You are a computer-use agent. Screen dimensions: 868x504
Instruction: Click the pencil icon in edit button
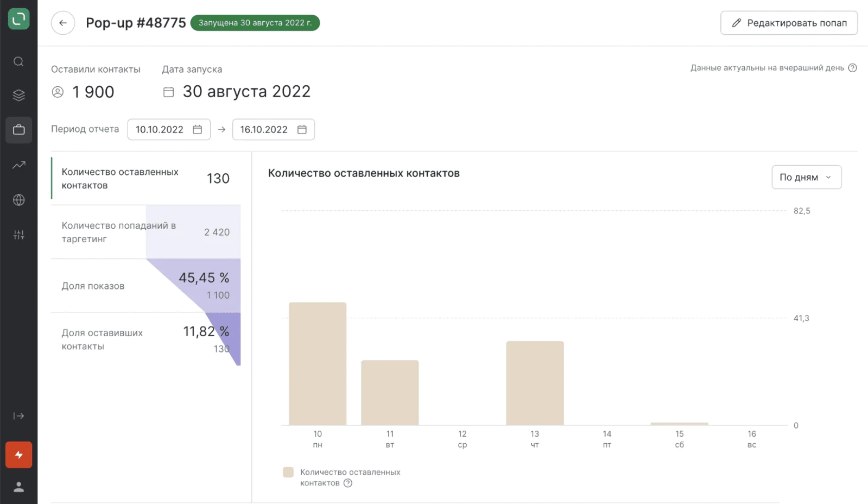pos(736,23)
